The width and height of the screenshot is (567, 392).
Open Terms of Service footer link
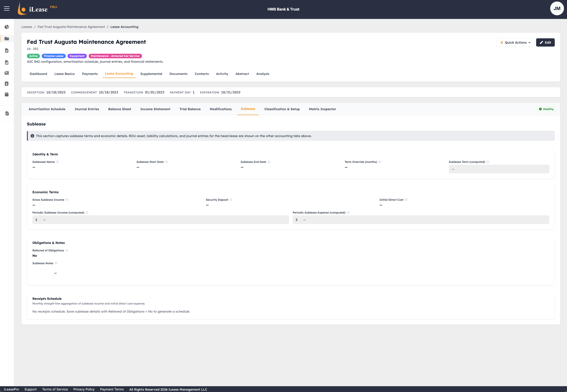pos(55,389)
